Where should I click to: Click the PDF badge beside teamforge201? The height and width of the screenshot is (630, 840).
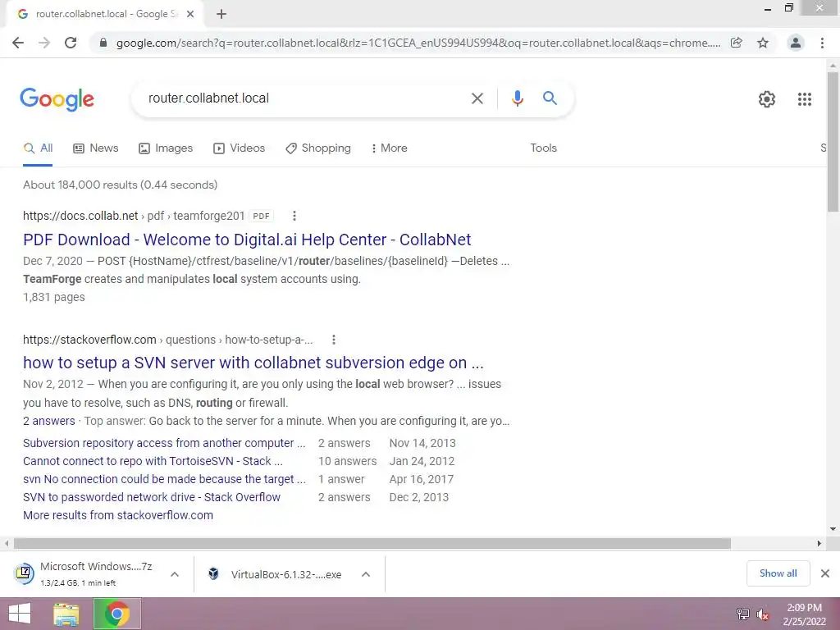coord(261,216)
